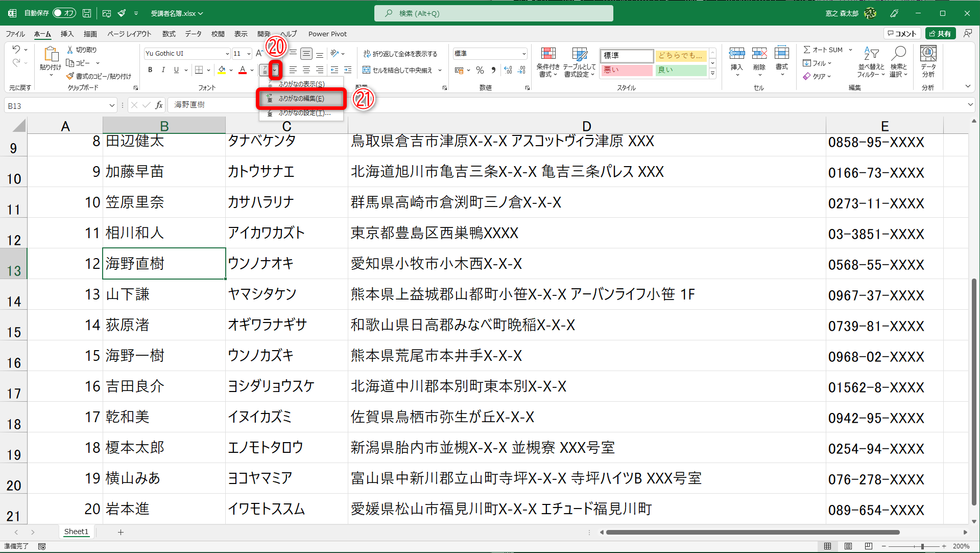Open the Yu Gothic UI font dropdown
This screenshot has height=553, width=980.
228,53
